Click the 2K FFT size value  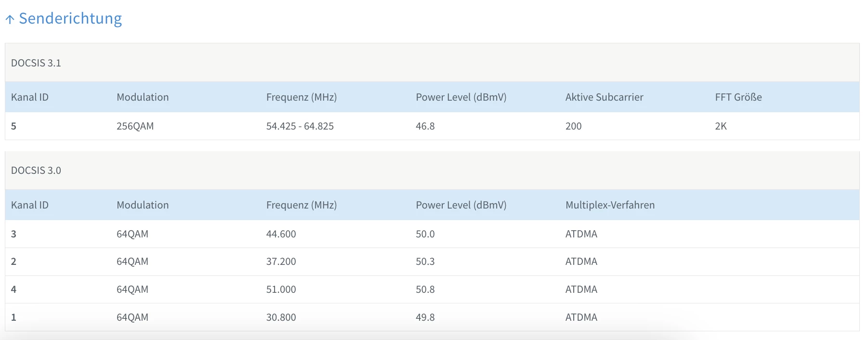pyautogui.click(x=721, y=126)
